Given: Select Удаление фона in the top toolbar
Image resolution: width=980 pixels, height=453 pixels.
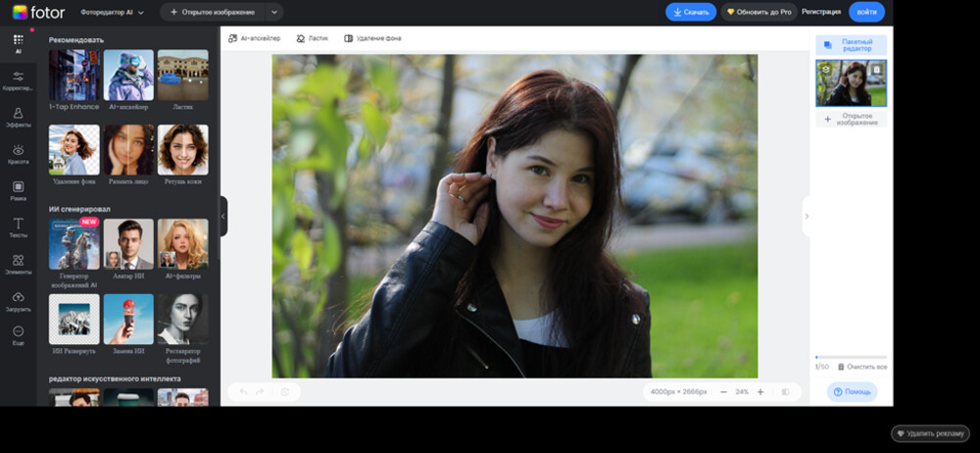Looking at the screenshot, I should [372, 38].
